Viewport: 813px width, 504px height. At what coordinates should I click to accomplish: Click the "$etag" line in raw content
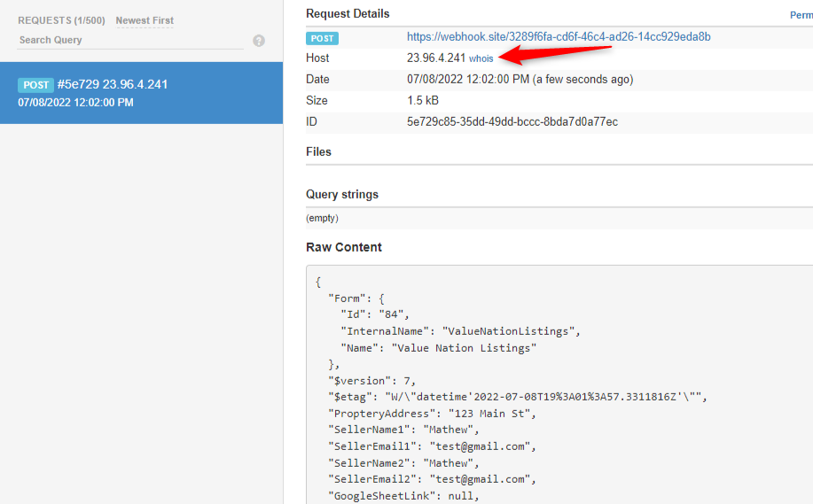coord(518,398)
